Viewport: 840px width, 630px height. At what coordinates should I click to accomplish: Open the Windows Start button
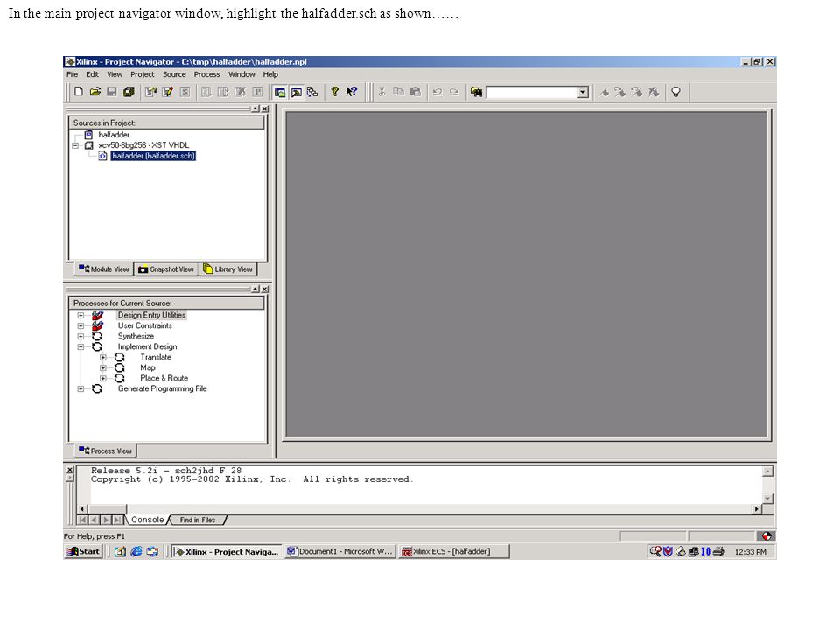(x=83, y=551)
